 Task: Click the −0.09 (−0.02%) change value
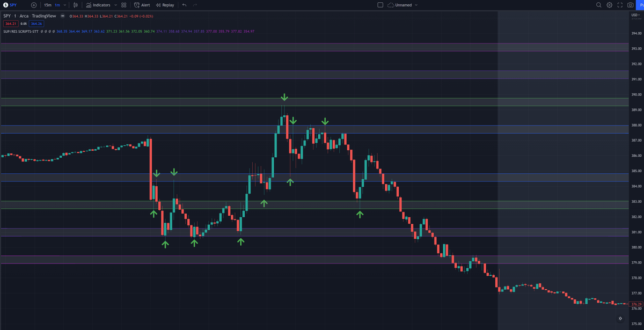click(x=141, y=16)
